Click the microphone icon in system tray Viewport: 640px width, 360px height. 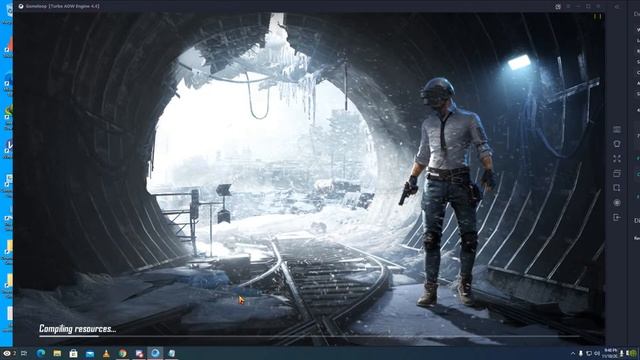[580, 353]
